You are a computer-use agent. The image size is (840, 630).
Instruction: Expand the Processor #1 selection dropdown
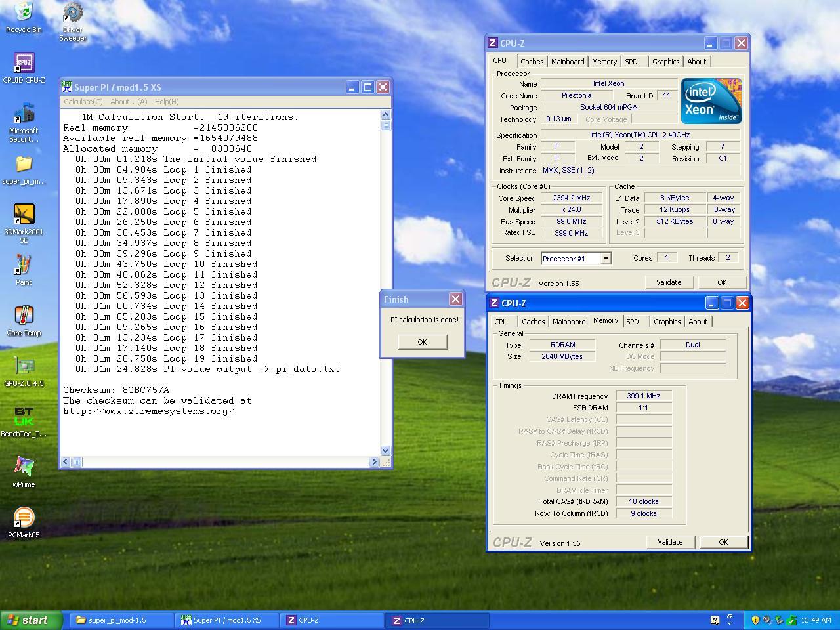[606, 259]
